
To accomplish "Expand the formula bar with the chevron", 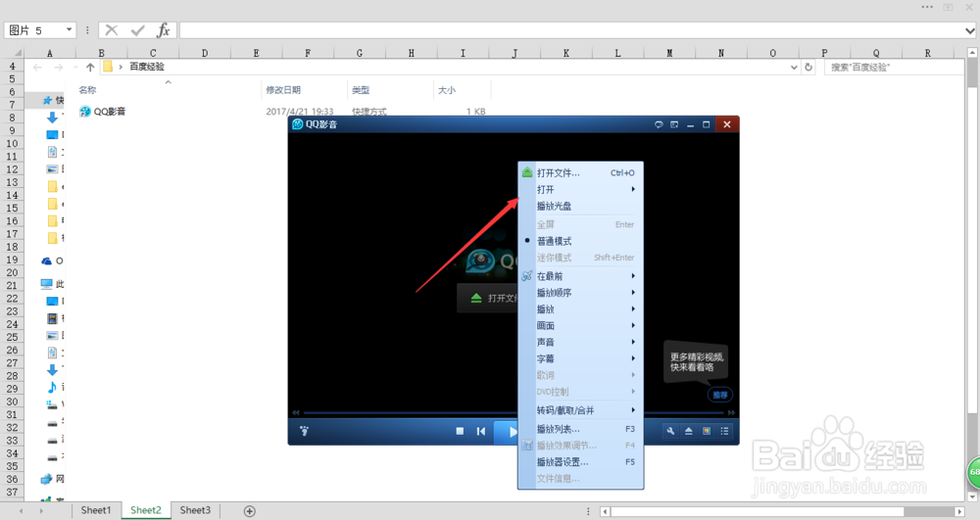I will coord(969,30).
